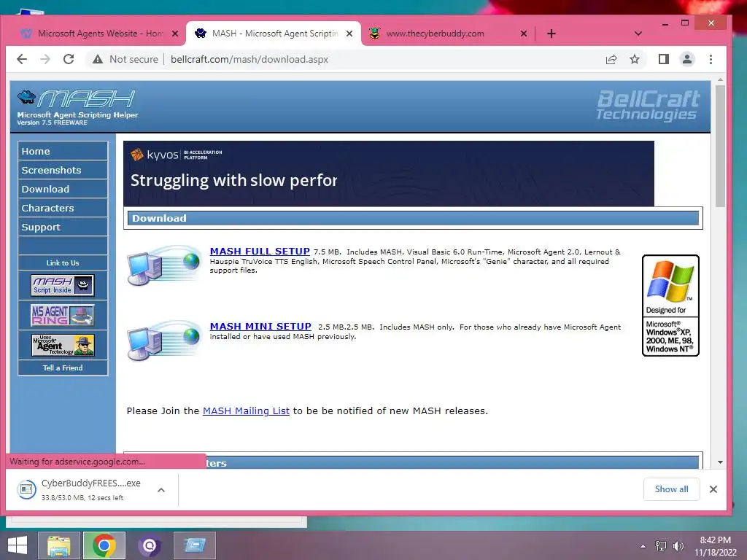This screenshot has height=560, width=747.
Task: Reload the page with the refresh icon
Action: click(69, 59)
